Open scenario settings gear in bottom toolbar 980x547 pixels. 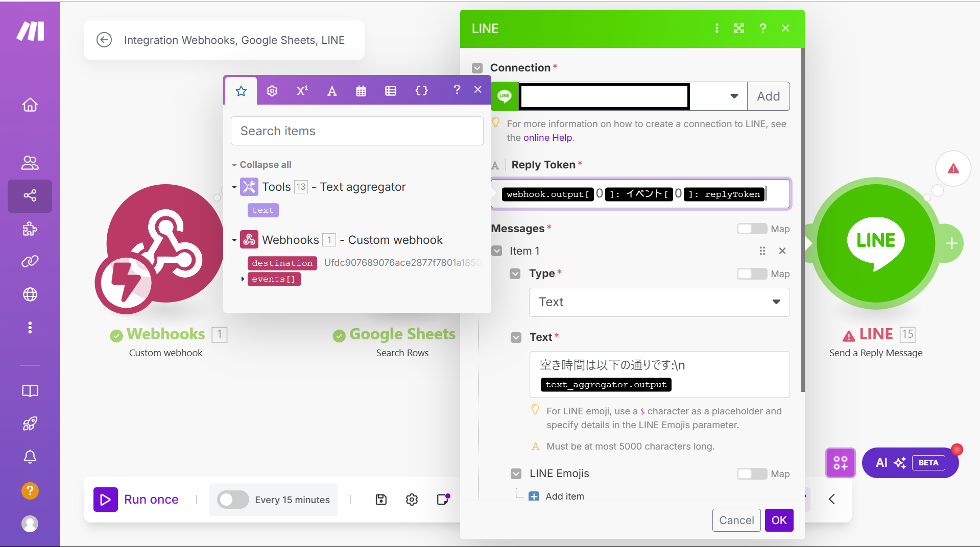(x=412, y=500)
